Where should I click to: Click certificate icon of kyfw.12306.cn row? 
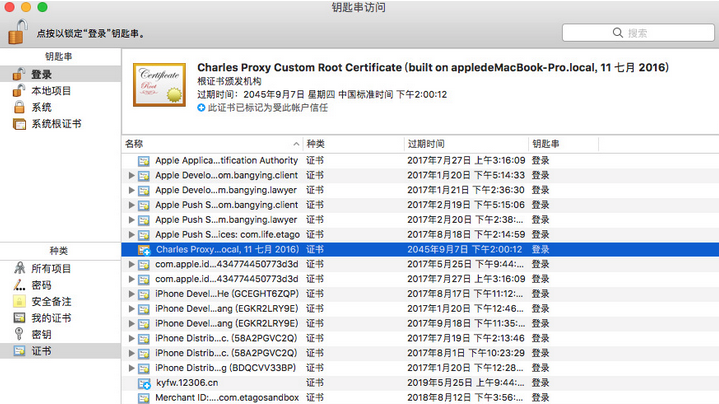pos(144,383)
